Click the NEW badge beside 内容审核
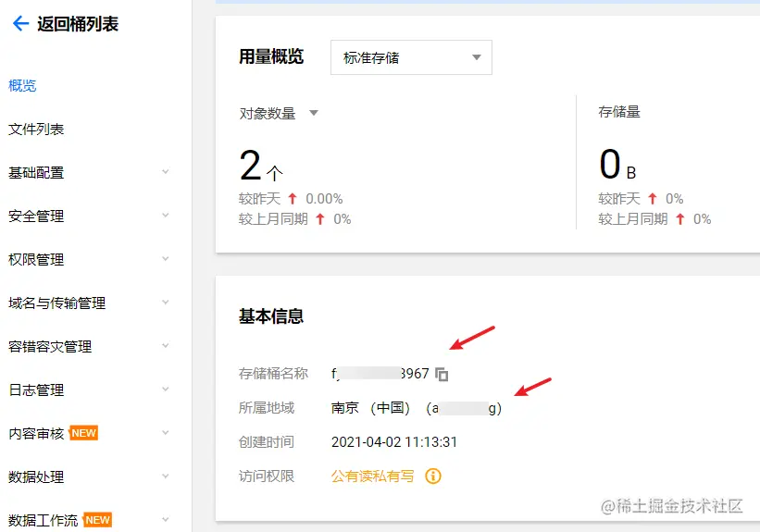 (x=84, y=433)
